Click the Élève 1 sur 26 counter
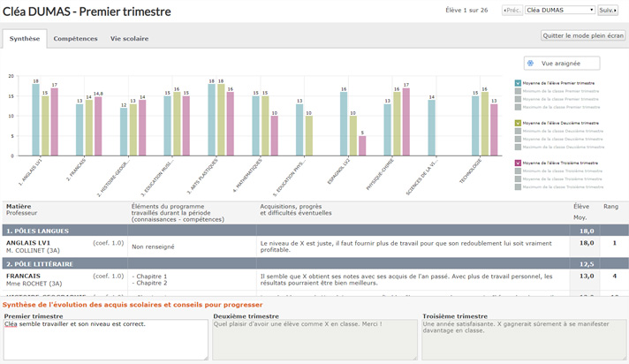 point(466,10)
